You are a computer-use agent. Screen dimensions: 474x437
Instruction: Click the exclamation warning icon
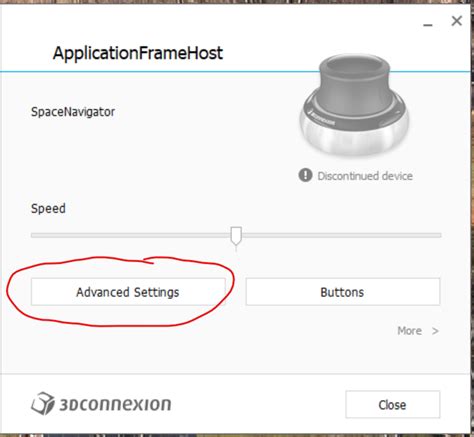pos(305,175)
